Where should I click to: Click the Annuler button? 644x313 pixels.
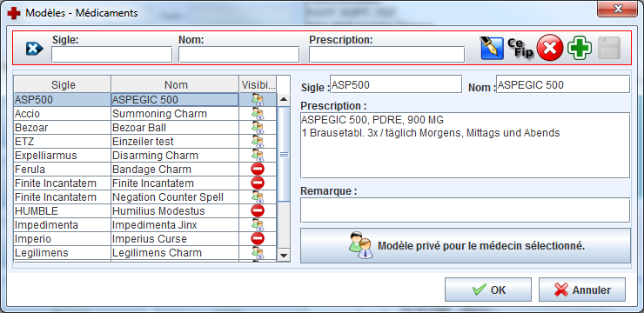tap(582, 290)
